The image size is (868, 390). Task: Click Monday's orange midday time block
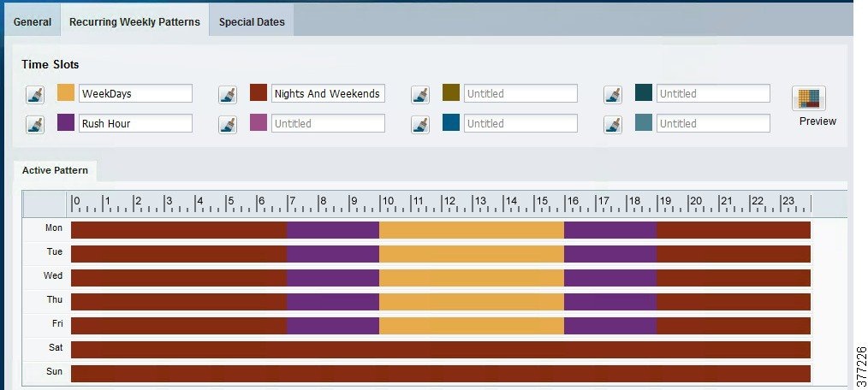[x=471, y=230]
